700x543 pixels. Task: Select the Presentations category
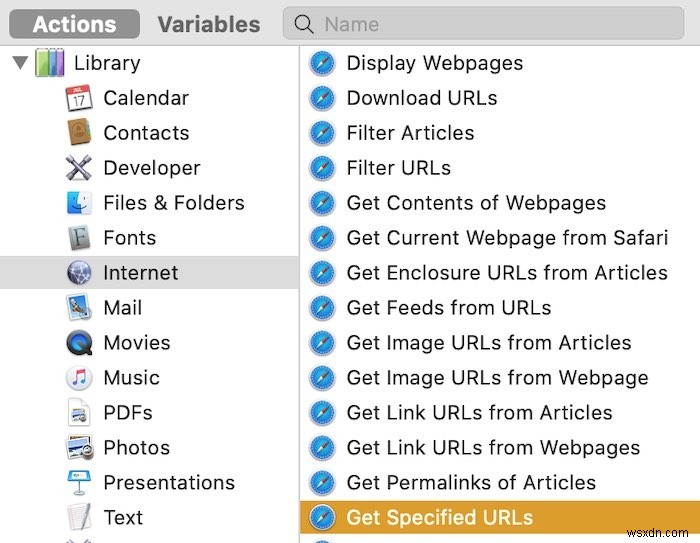(x=169, y=483)
